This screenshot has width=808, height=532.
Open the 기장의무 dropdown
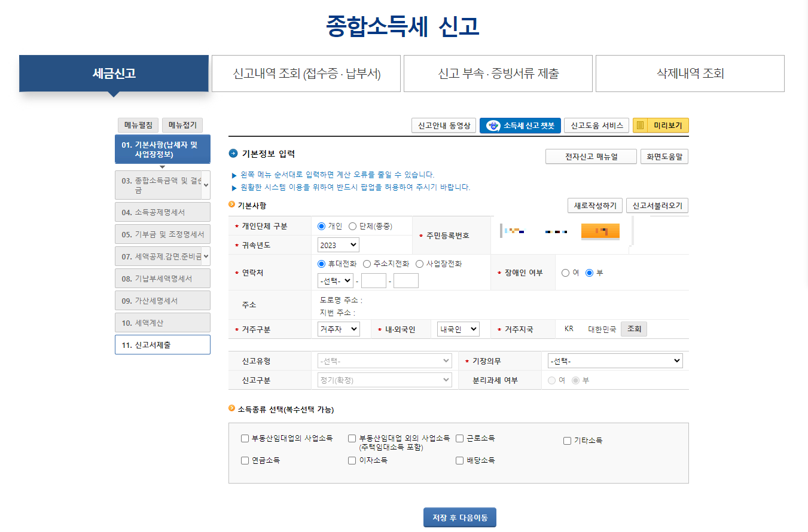point(615,361)
